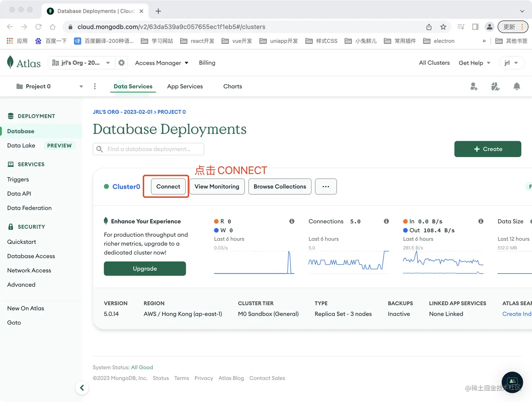This screenshot has height=402, width=532.
Task: Open Database Access in the sidebar
Action: click(x=31, y=256)
